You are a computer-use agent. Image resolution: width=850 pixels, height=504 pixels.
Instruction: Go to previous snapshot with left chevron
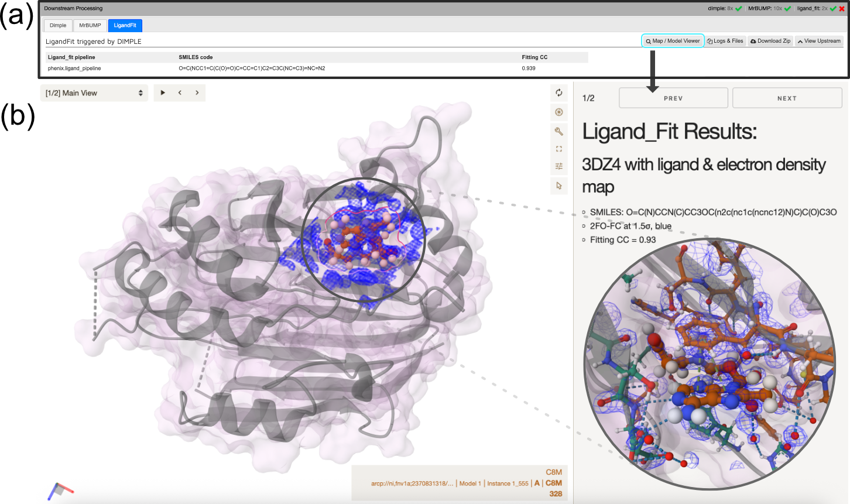pos(180,92)
